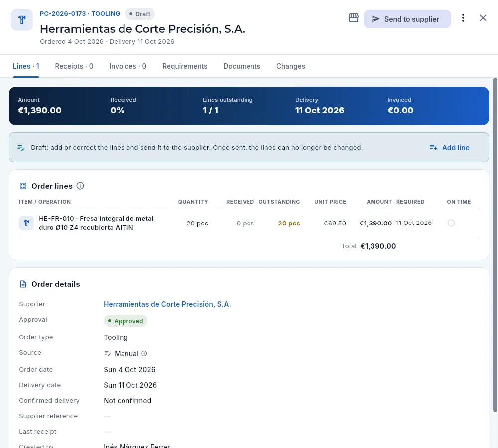View the Changes tab
Viewport: 498px width, 448px height.
click(291, 66)
